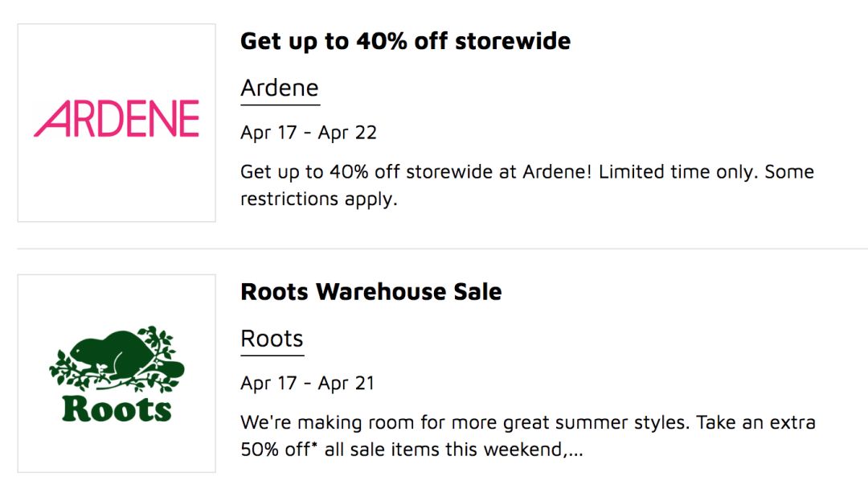Select 'We're making room for more' description line
Screen dimensions: 868x489
click(527, 422)
